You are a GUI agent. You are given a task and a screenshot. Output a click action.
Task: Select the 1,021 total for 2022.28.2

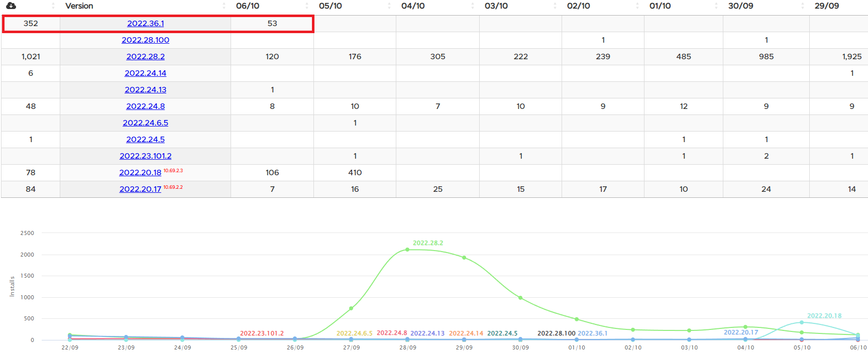pyautogui.click(x=31, y=57)
